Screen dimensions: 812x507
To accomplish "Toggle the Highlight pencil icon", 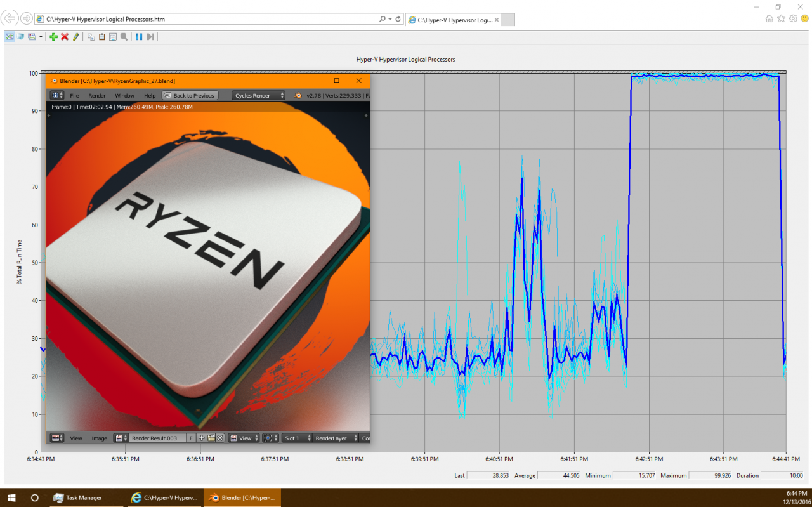I will pyautogui.click(x=75, y=37).
